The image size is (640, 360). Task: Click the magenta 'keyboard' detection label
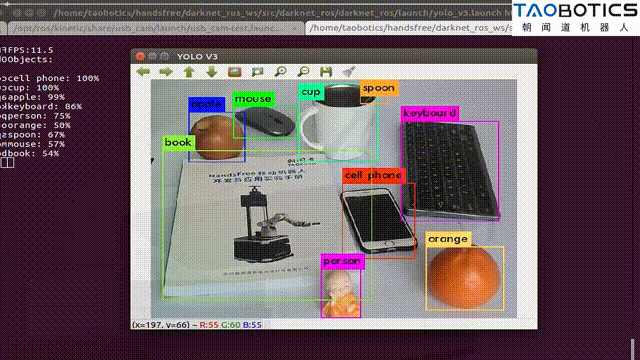[430, 113]
